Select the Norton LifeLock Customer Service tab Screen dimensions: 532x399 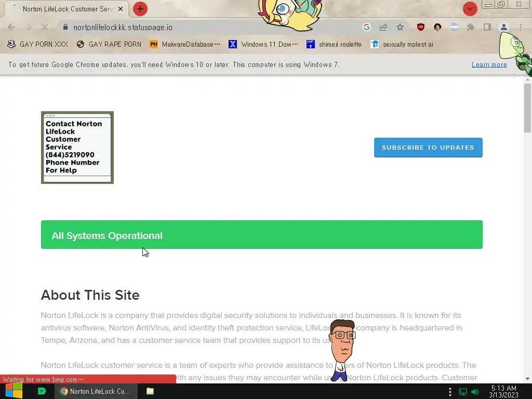click(66, 9)
